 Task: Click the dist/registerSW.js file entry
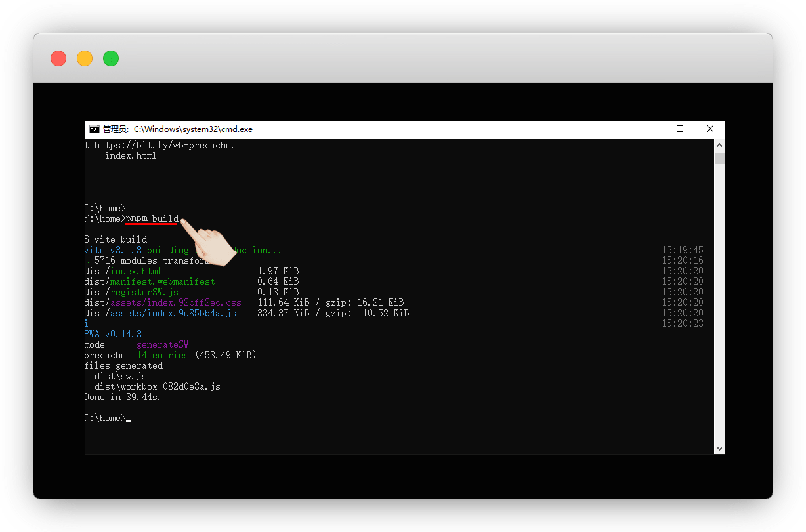(x=131, y=292)
